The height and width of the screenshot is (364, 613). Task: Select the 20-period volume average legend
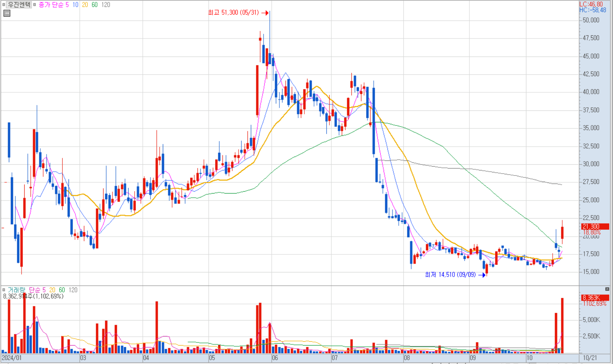coord(52,290)
